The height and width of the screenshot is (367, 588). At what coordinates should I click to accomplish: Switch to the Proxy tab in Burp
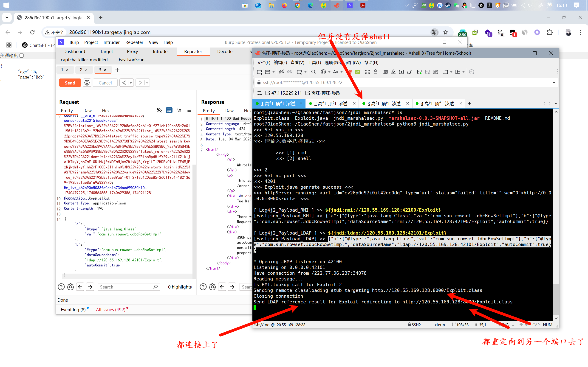pos(132,51)
